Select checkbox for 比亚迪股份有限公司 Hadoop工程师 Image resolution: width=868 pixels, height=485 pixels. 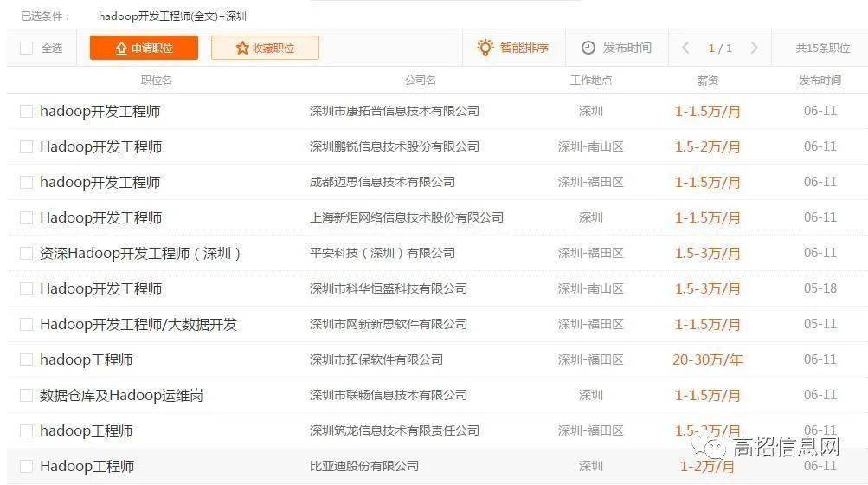click(x=26, y=466)
